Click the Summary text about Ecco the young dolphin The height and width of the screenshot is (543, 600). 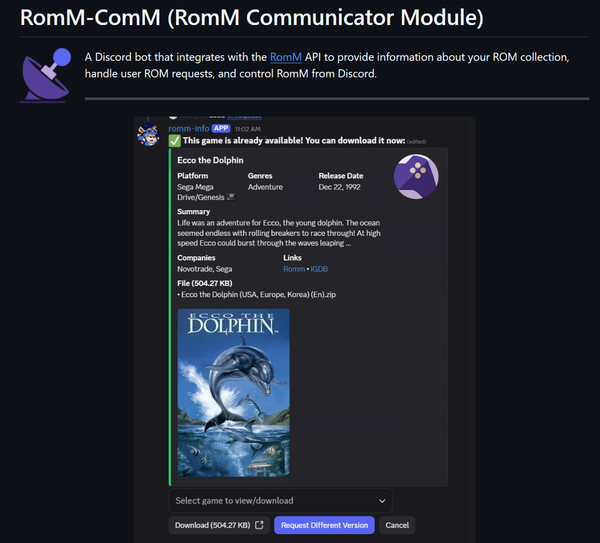pyautogui.click(x=279, y=233)
